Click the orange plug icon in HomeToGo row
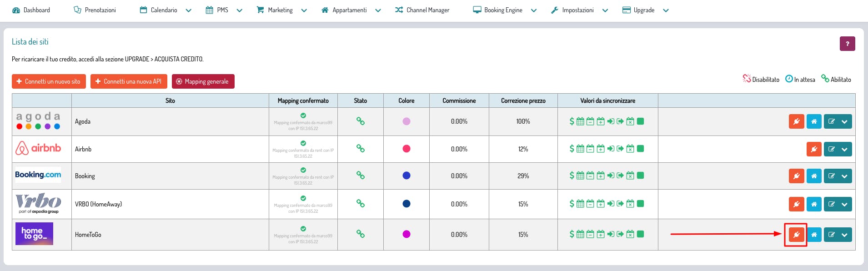Screen dimensions: 868x271 click(796, 235)
